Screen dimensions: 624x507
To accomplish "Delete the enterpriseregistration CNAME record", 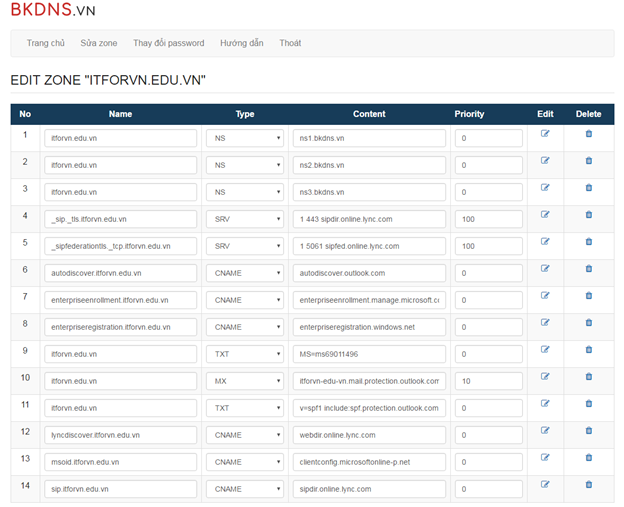I will [x=588, y=322].
